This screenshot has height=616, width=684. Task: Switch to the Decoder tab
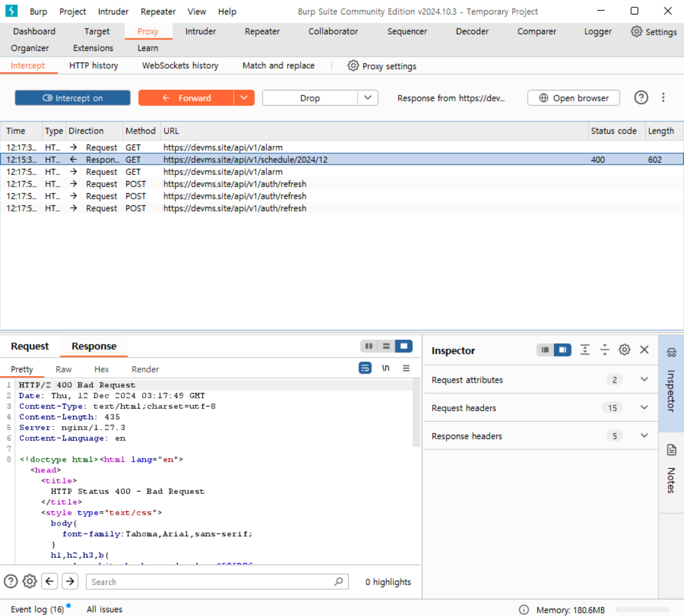pos(472,32)
